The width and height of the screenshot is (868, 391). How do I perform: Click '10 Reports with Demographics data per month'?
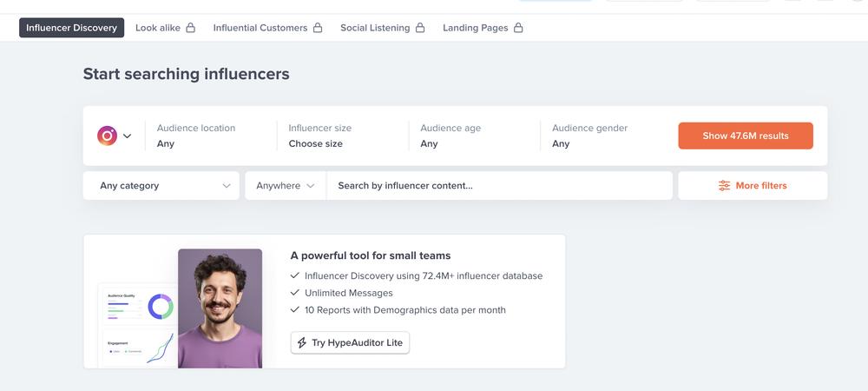coord(405,310)
